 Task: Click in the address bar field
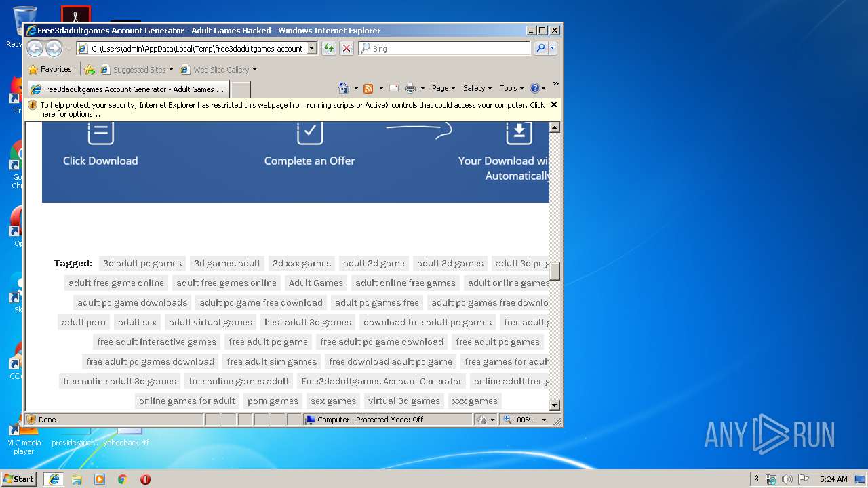[197, 48]
